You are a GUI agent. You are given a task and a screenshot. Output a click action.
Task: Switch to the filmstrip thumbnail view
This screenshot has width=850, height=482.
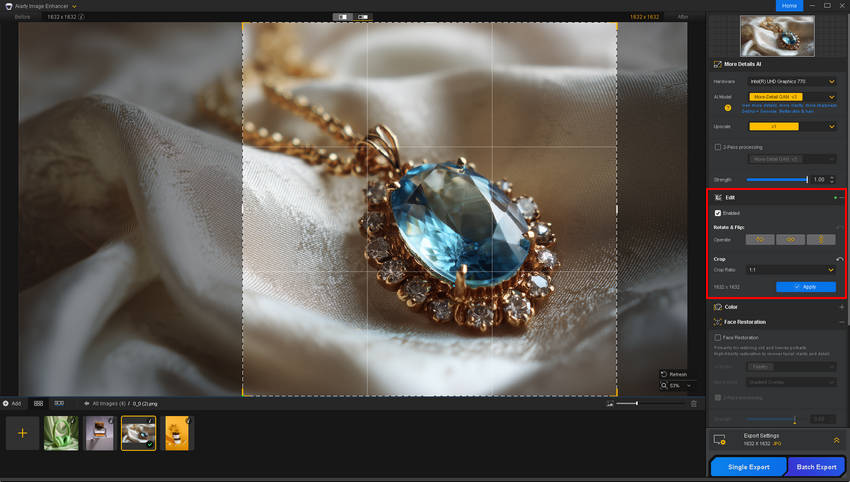click(59, 403)
